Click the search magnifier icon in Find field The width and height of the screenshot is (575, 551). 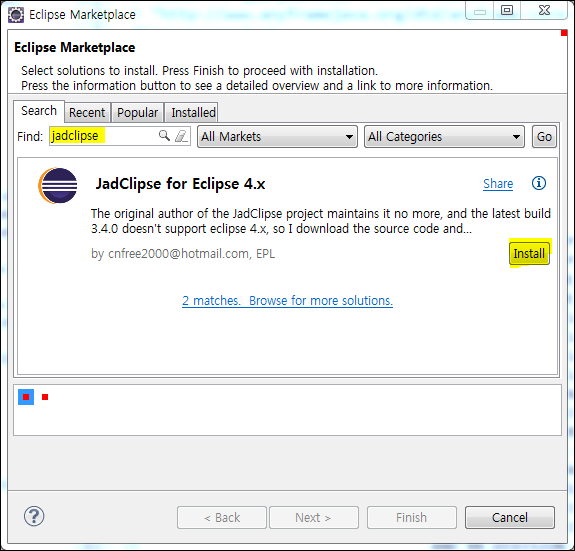[x=164, y=135]
